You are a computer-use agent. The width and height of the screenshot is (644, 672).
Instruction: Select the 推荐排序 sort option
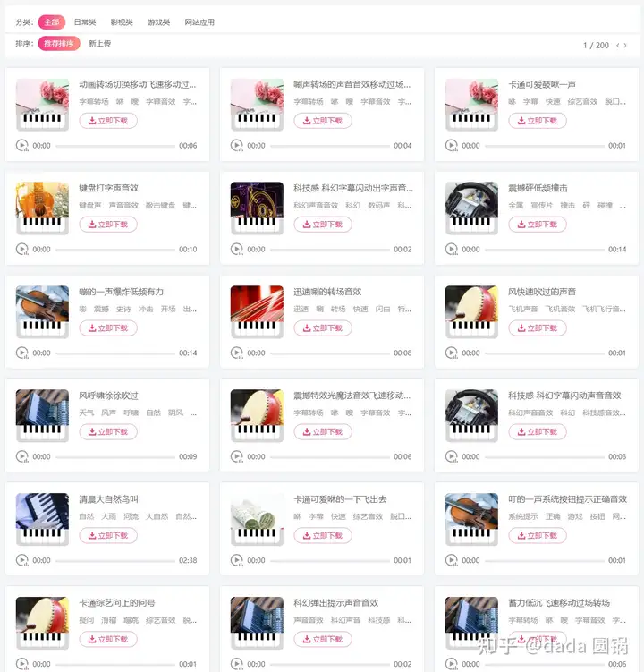coord(59,43)
